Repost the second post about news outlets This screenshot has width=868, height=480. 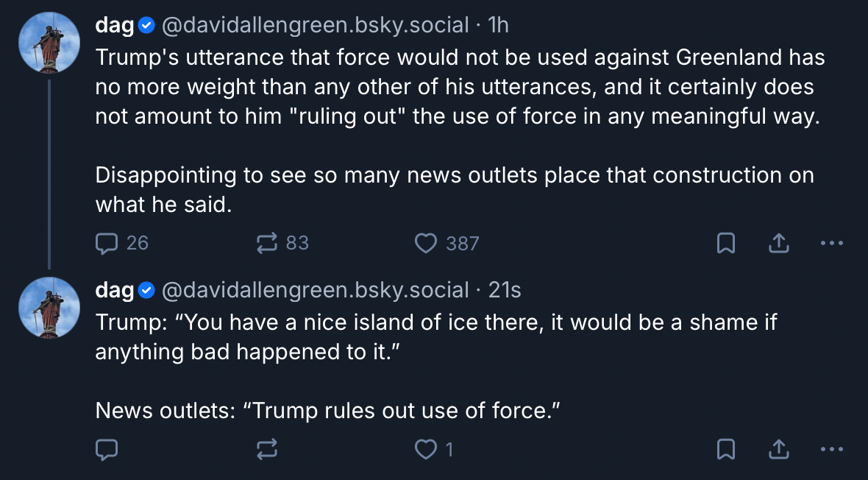266,449
